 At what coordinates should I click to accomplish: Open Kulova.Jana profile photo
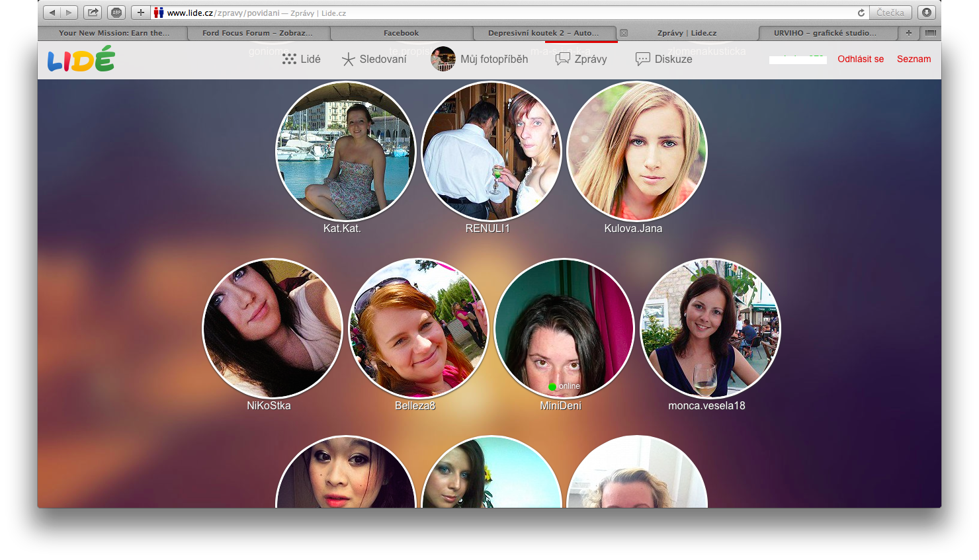pyautogui.click(x=637, y=151)
